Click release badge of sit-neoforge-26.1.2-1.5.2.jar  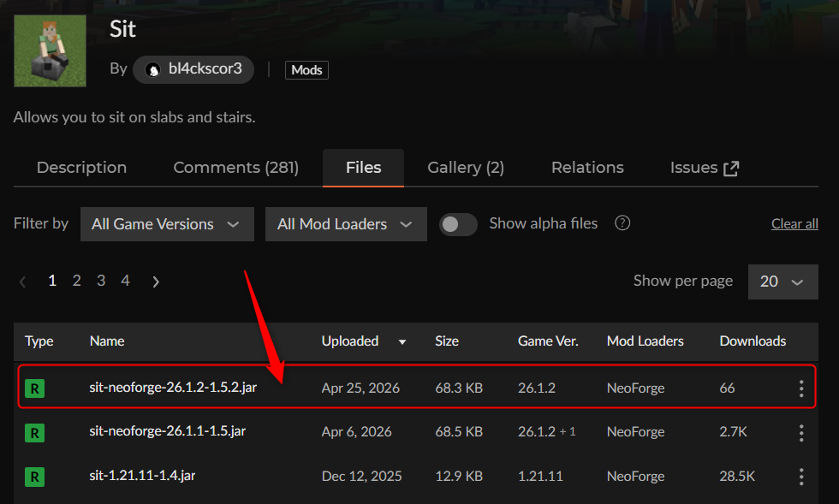[x=34, y=388]
